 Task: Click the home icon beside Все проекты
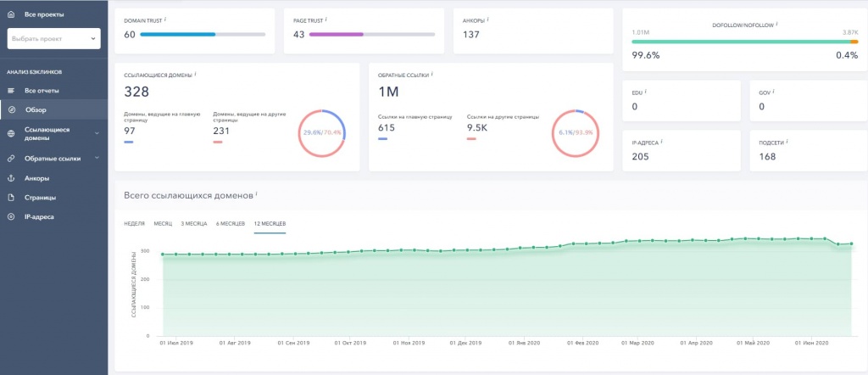[x=11, y=14]
